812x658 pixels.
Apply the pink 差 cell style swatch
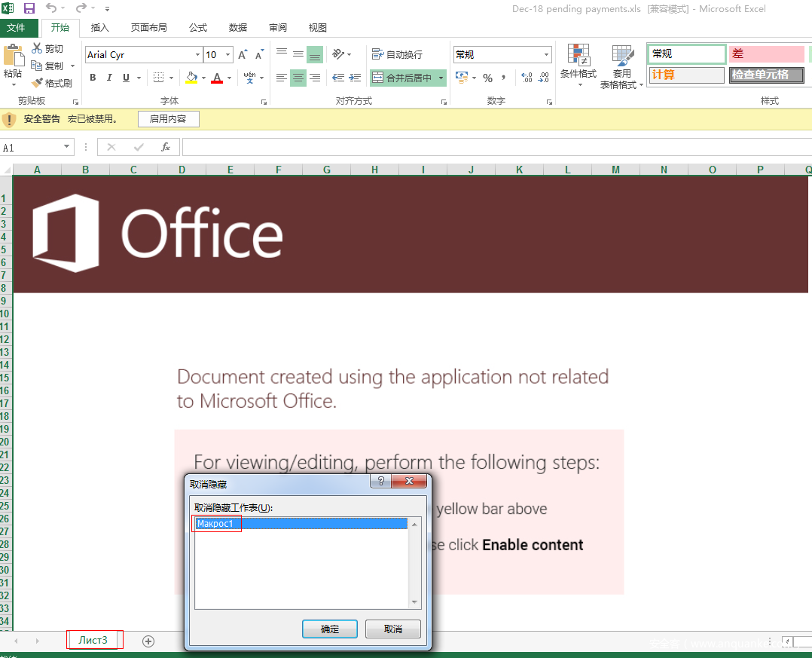(x=767, y=54)
